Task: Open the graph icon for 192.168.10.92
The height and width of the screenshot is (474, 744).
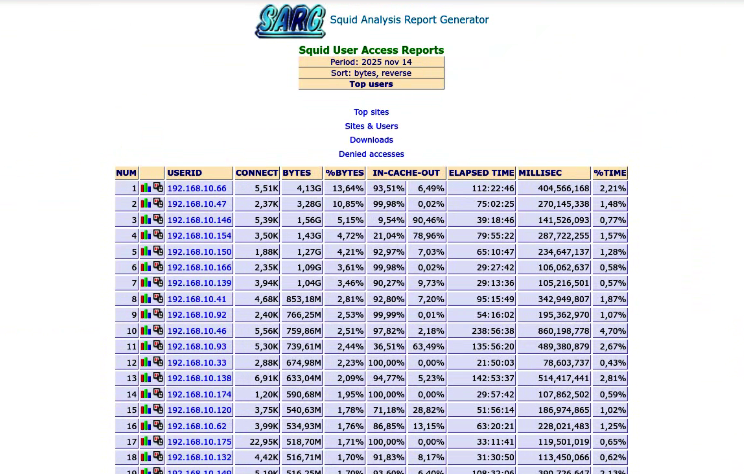Action: tap(146, 315)
